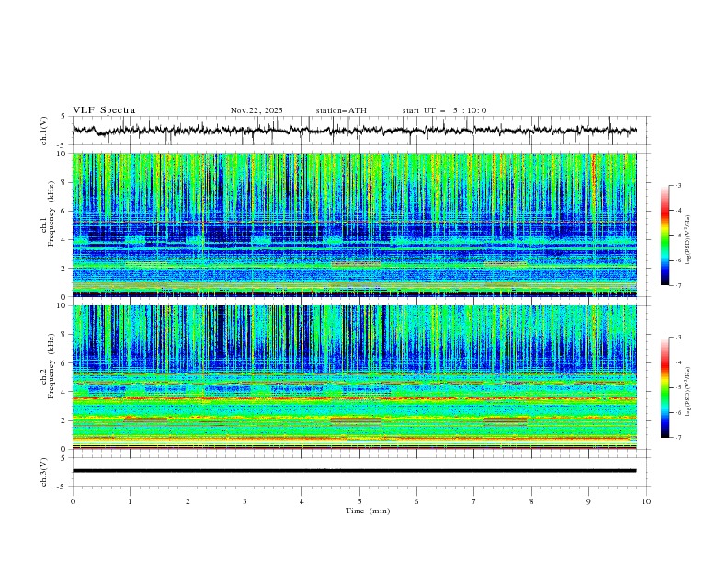Click the ch.3(V) axis label at bottom left
The width and height of the screenshot is (728, 563).
tap(44, 470)
